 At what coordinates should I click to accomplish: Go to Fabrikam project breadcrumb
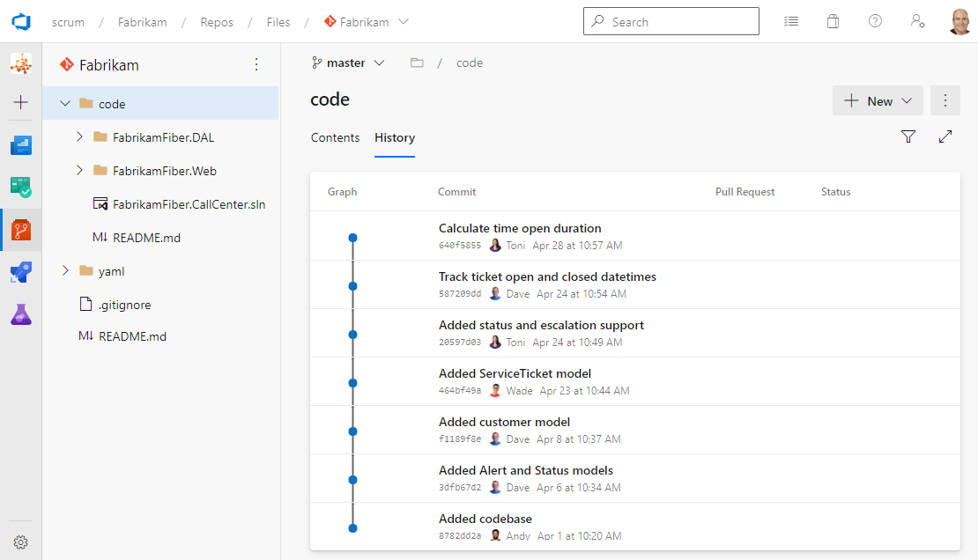pyautogui.click(x=142, y=22)
